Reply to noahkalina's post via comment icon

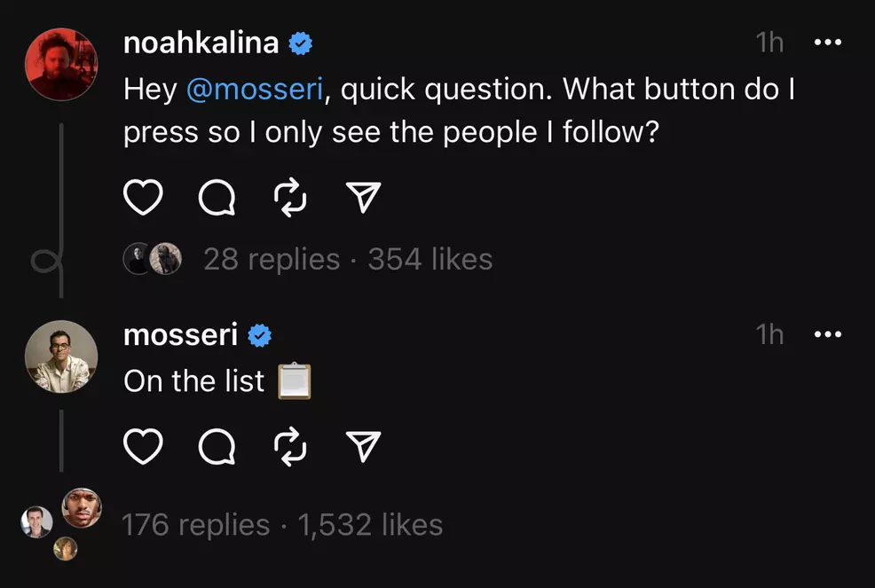217,199
